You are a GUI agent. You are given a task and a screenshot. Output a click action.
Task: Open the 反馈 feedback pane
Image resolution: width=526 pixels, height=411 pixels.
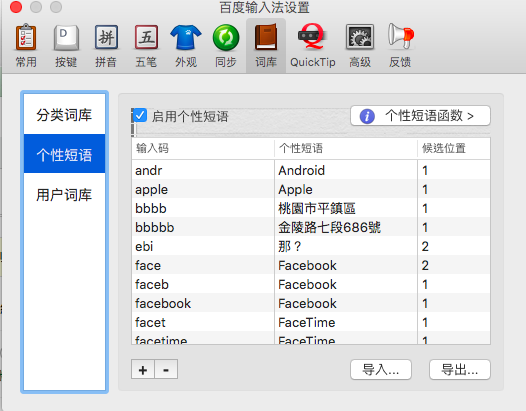tap(400, 46)
